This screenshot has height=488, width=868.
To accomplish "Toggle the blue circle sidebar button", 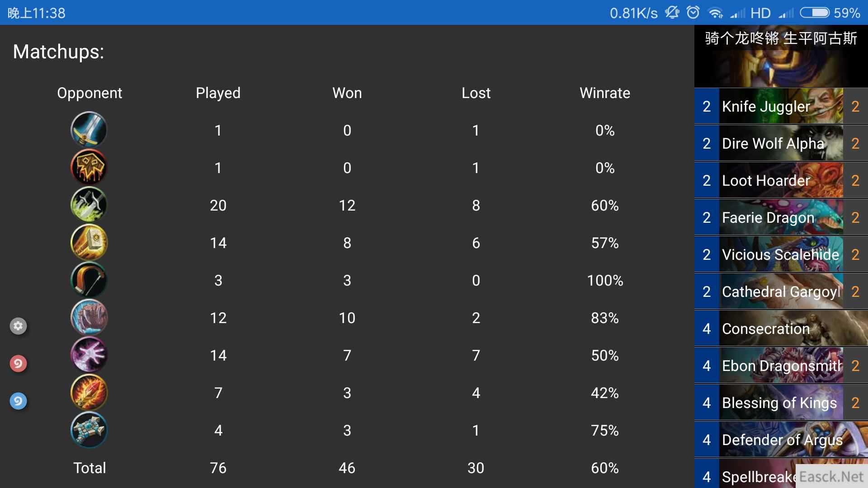I will point(18,400).
